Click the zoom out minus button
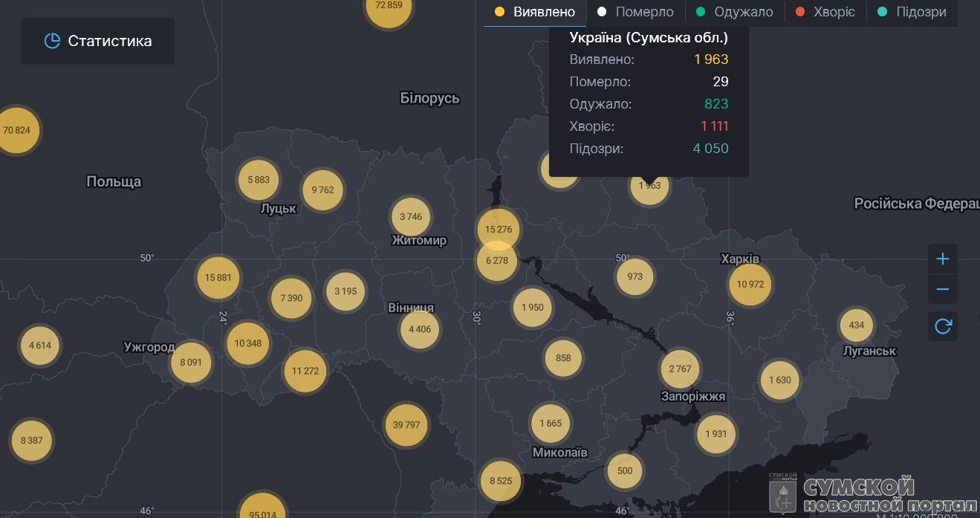Viewport: 980px width, 518px height. click(942, 289)
